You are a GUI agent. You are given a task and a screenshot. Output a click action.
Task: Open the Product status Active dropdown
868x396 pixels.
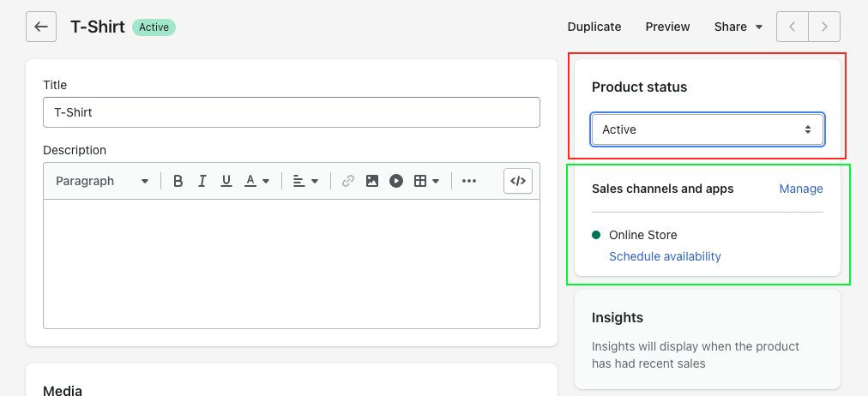[x=708, y=129]
